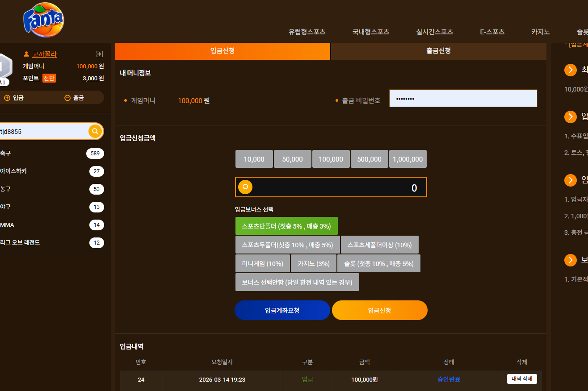Open 유럽형스포츠 menu

click(307, 32)
